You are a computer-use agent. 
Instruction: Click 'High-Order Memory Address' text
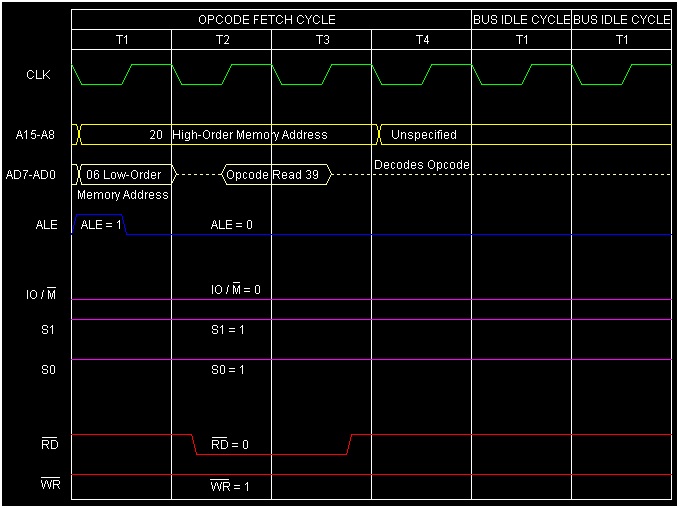(x=250, y=135)
